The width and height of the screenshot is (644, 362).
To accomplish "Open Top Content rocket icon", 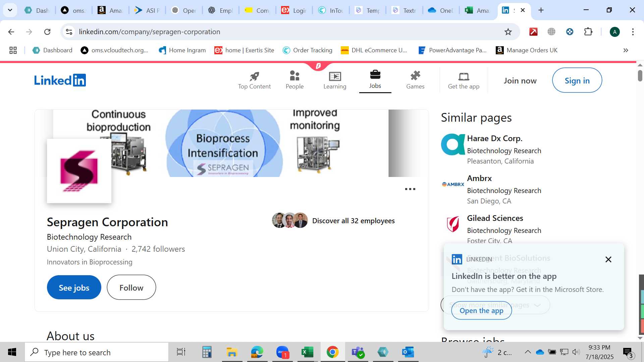I will click(254, 80).
